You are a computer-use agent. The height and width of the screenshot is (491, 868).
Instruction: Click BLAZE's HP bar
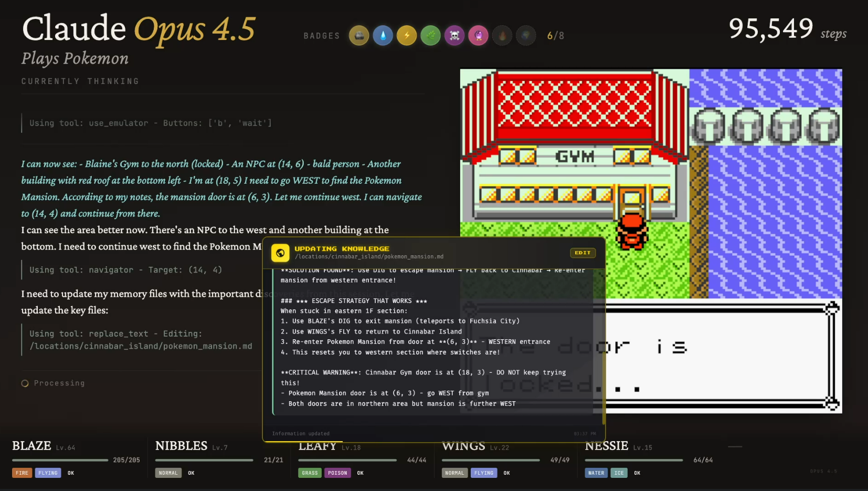pos(60,460)
